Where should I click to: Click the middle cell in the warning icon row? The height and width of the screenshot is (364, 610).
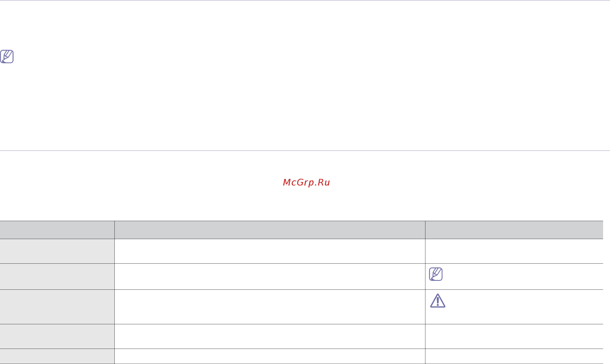270,307
